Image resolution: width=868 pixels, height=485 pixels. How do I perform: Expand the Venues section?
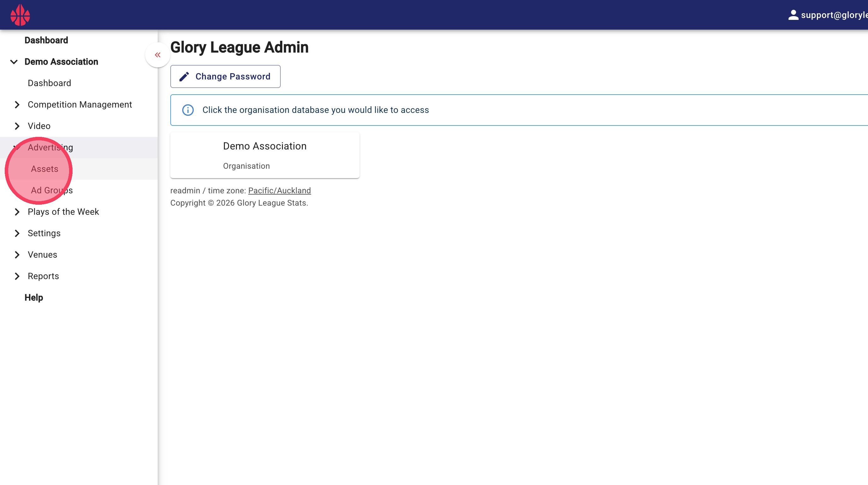pyautogui.click(x=17, y=255)
